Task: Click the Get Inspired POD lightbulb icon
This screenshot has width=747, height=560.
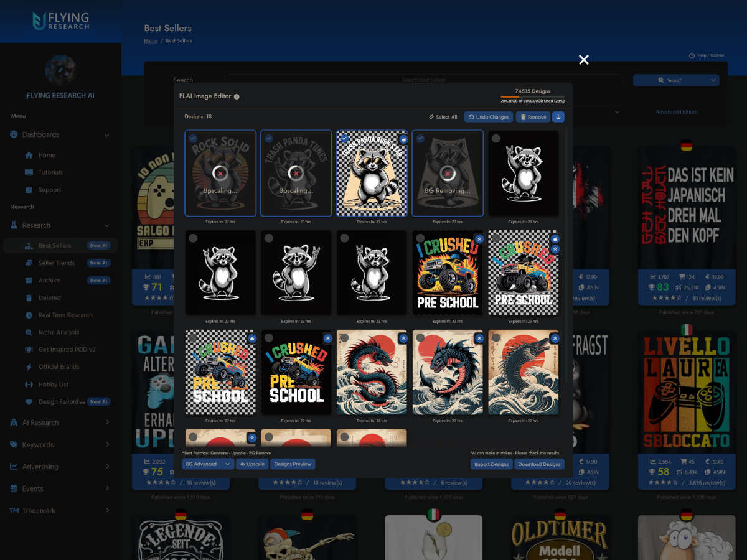Action: [29, 350]
